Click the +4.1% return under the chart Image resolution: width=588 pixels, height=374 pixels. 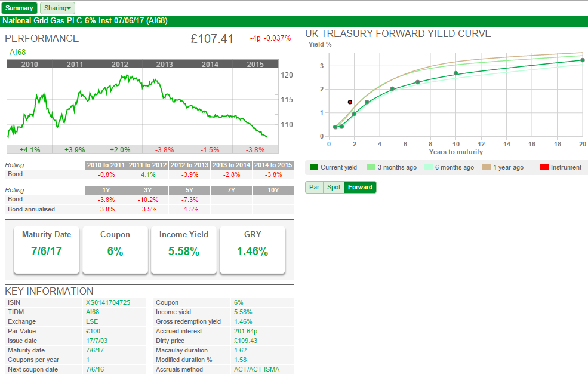click(30, 150)
